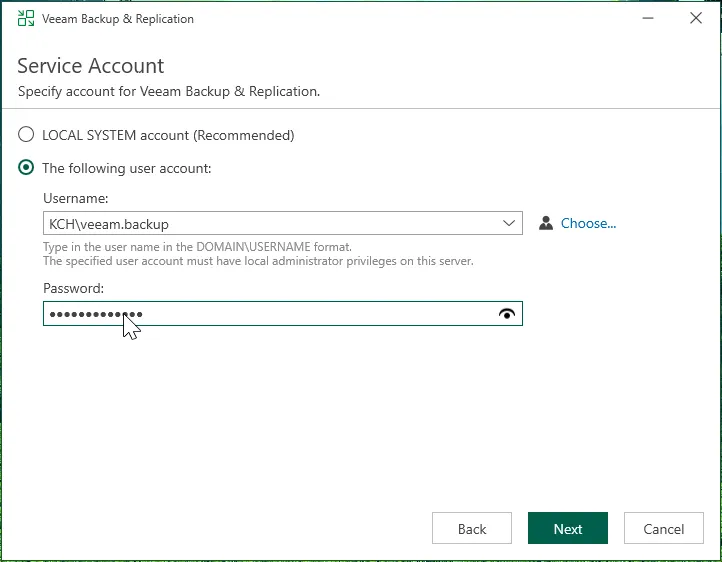
Task: Click 'The following user account:' label text
Action: click(126, 168)
